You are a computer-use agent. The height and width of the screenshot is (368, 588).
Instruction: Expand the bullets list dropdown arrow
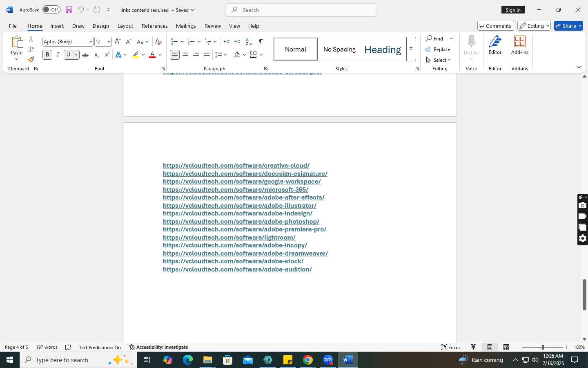[x=182, y=42]
